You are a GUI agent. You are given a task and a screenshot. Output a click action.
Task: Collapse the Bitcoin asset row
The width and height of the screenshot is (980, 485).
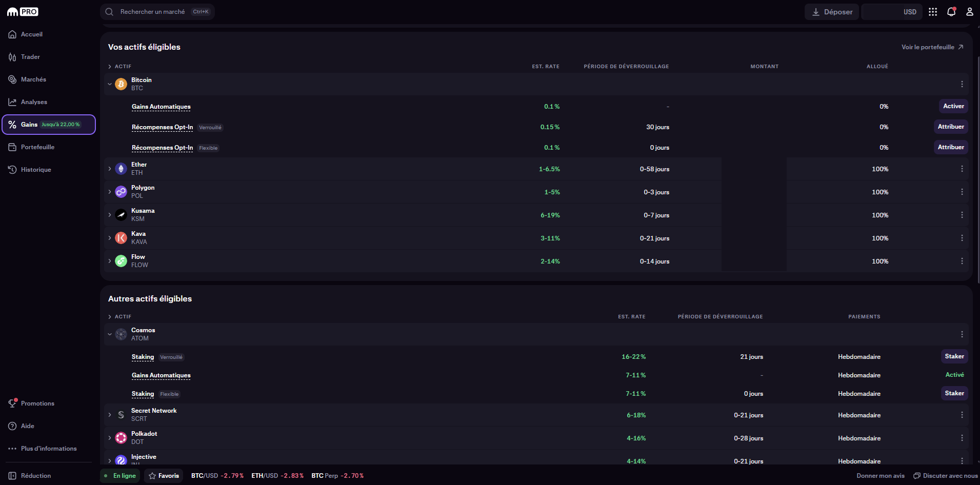(110, 84)
